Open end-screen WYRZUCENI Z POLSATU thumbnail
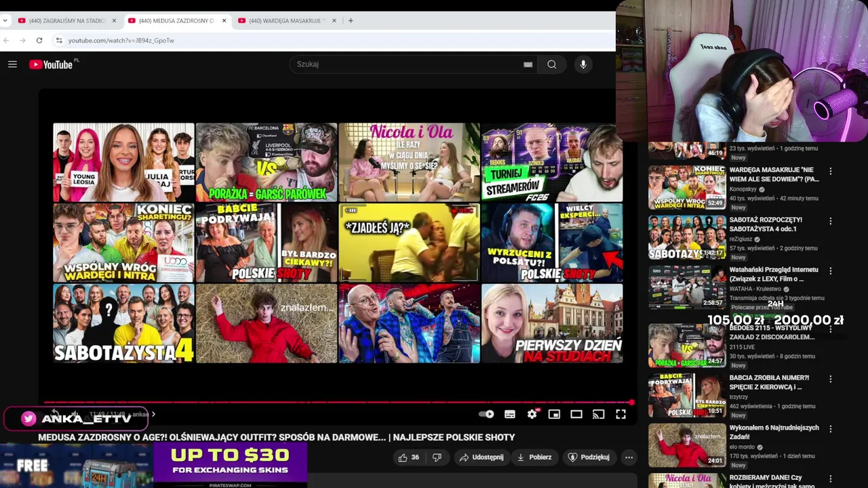This screenshot has width=868, height=488. pyautogui.click(x=552, y=243)
